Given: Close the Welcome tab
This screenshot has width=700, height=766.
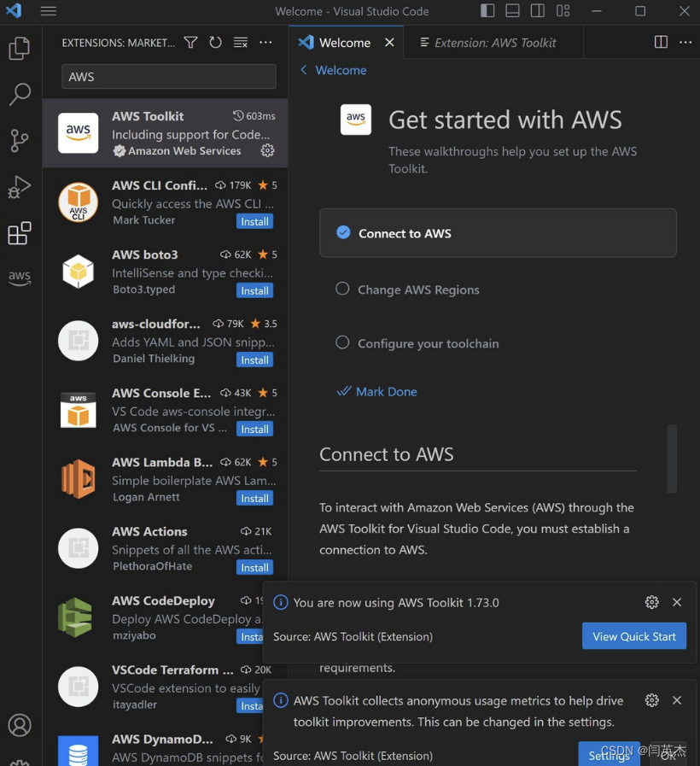Looking at the screenshot, I should tap(389, 43).
